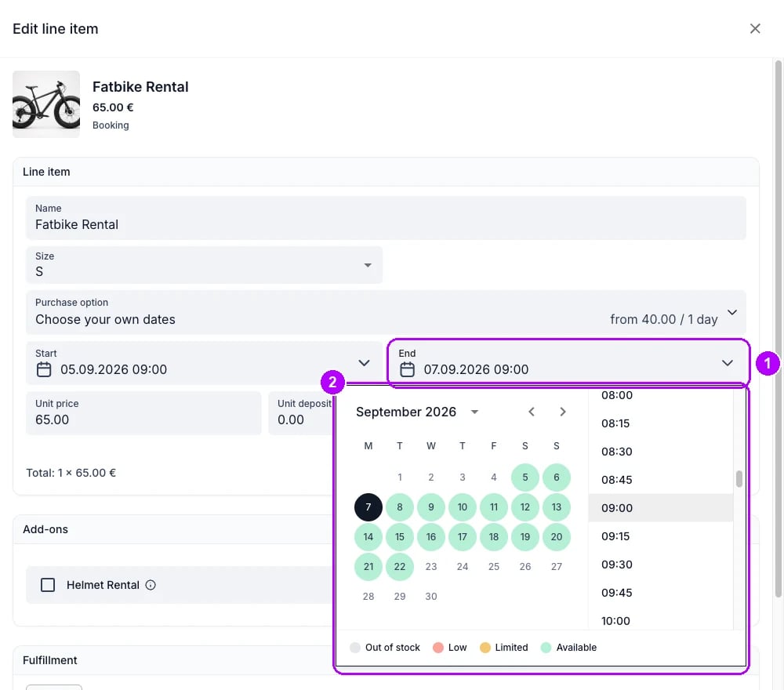Click the Name input field
The width and height of the screenshot is (784, 690).
click(386, 217)
